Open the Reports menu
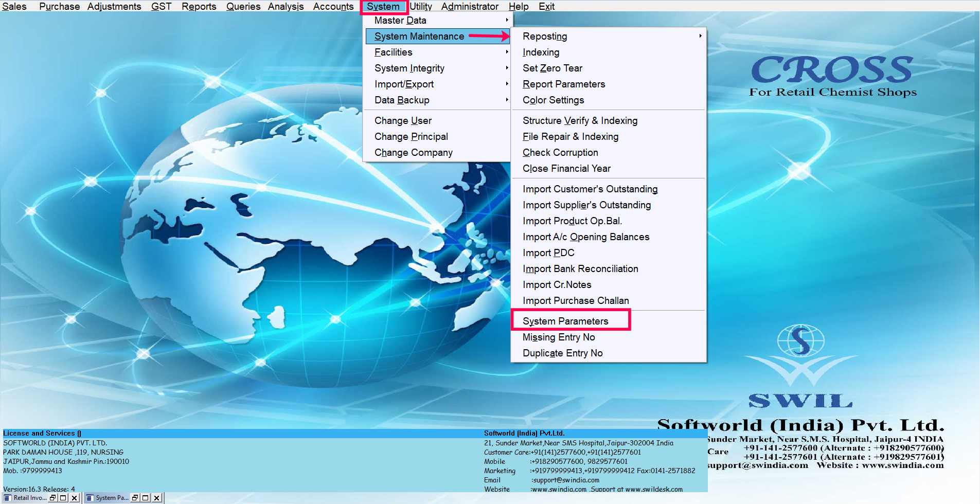 click(199, 6)
